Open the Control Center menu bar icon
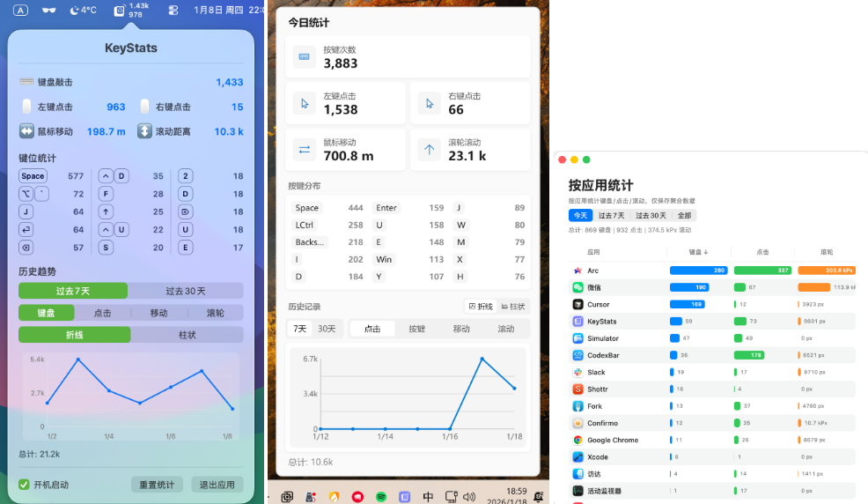 point(173,11)
